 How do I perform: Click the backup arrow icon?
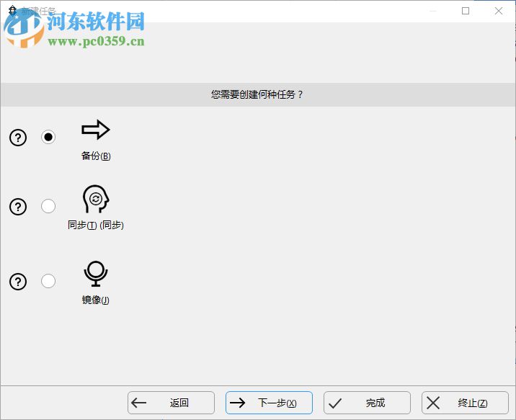tap(96, 130)
